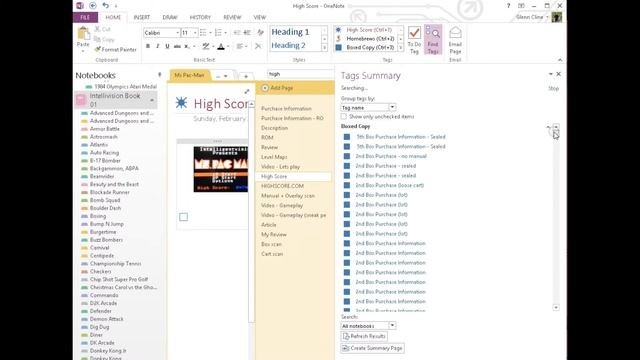Switch to the REVIEW ribbon tab
The height and width of the screenshot is (360, 640).
pos(232,17)
